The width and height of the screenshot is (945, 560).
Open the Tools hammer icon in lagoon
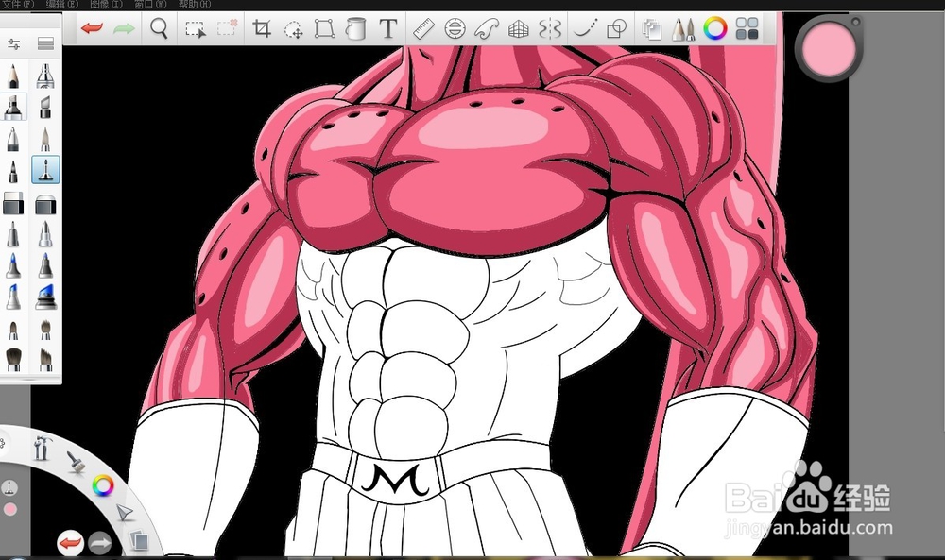click(x=42, y=448)
